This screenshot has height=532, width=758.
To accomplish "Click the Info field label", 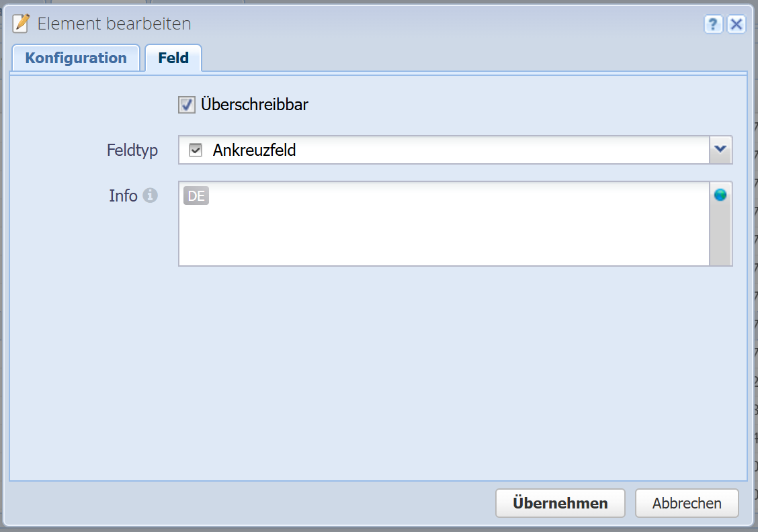I will pyautogui.click(x=123, y=195).
